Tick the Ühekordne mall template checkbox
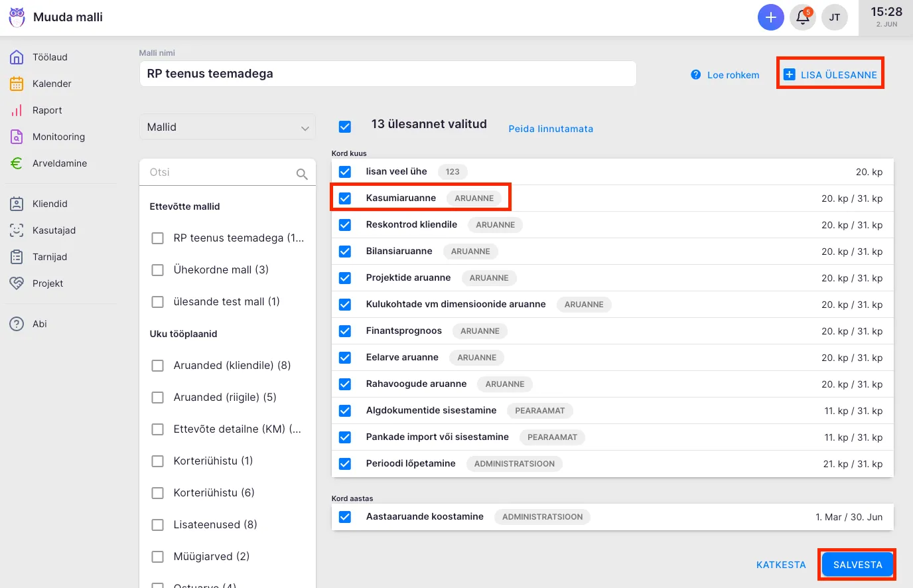The width and height of the screenshot is (913, 588). (158, 270)
